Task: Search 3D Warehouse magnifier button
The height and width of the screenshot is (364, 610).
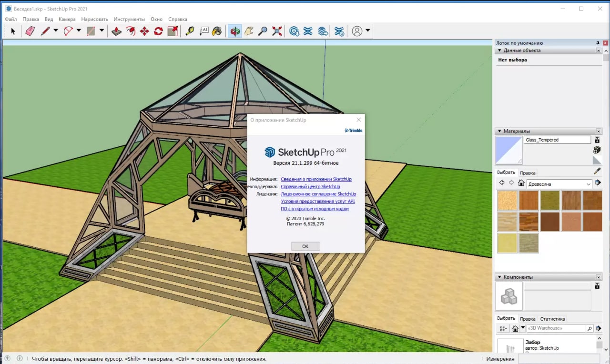Action: pos(590,328)
